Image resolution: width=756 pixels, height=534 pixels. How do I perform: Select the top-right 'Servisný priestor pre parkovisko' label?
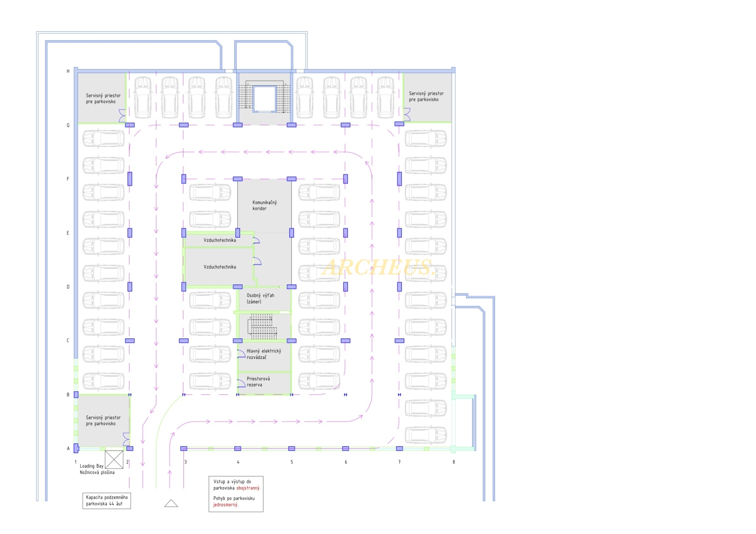[426, 96]
